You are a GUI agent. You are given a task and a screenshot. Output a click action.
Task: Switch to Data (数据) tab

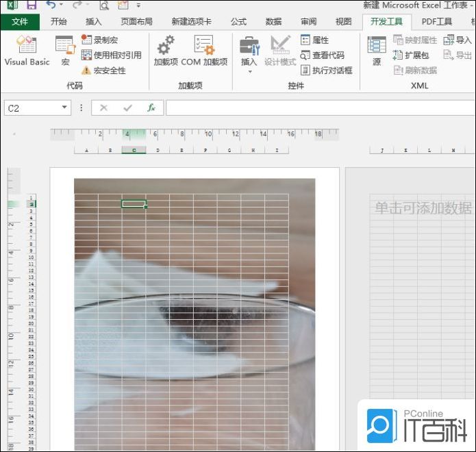pyautogui.click(x=273, y=21)
